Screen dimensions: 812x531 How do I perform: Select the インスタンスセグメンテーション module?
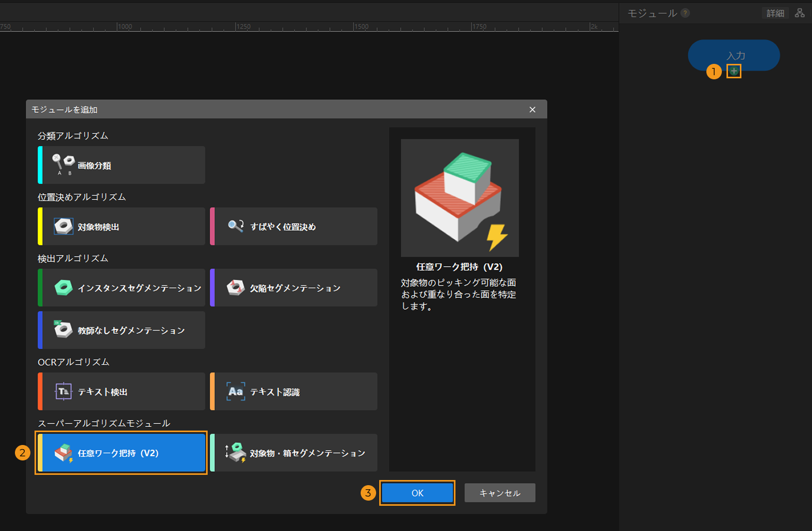(x=122, y=287)
